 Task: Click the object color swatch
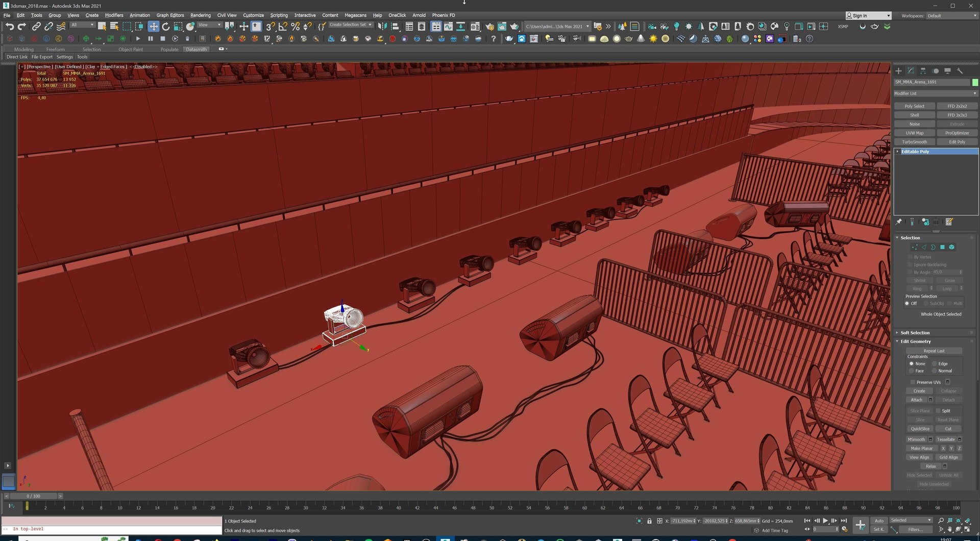pos(975,82)
